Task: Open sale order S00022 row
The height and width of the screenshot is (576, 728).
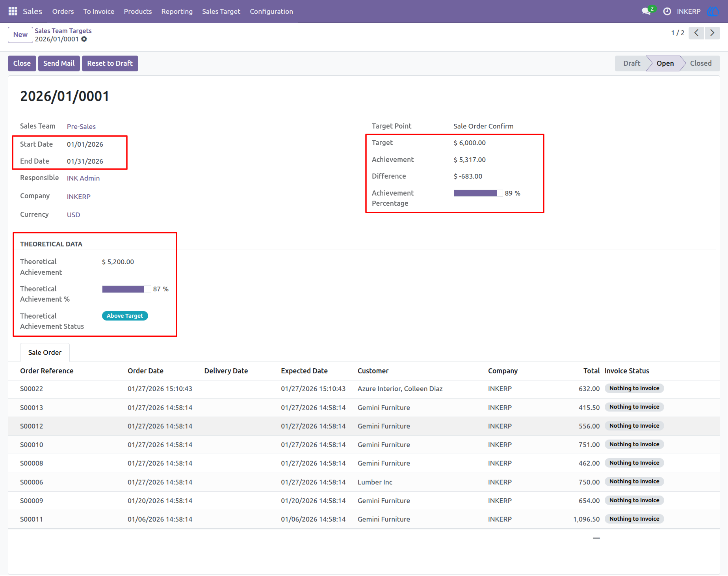Action: tap(364, 389)
